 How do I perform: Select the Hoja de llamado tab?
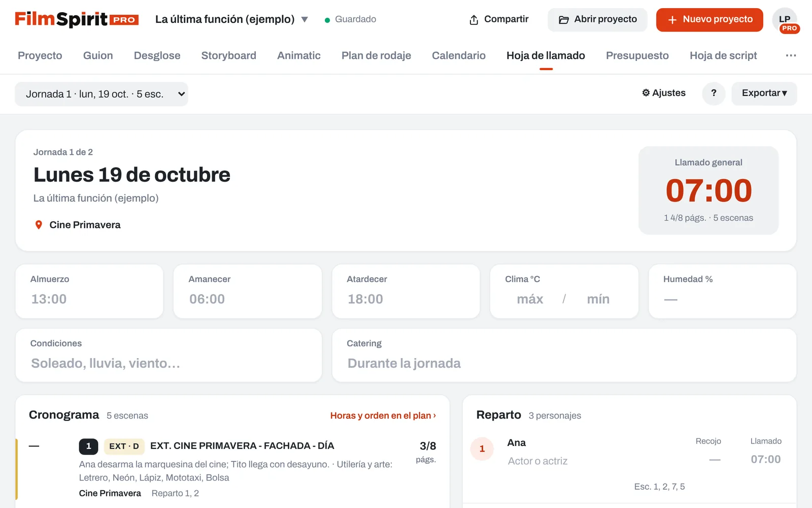[546, 55]
